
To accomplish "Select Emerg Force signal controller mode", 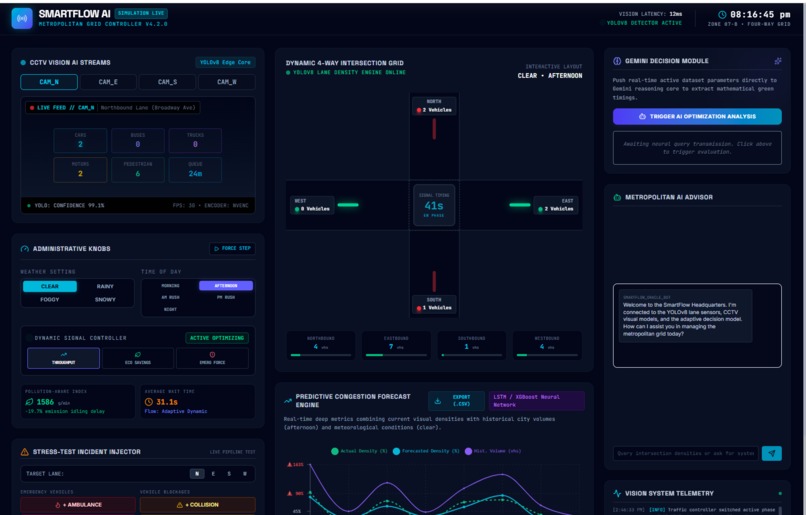I will coord(212,358).
